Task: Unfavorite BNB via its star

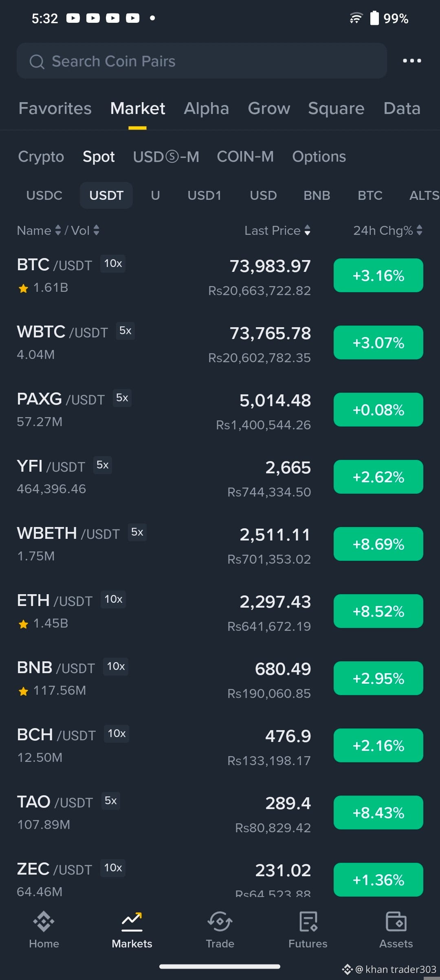Action: click(x=23, y=691)
